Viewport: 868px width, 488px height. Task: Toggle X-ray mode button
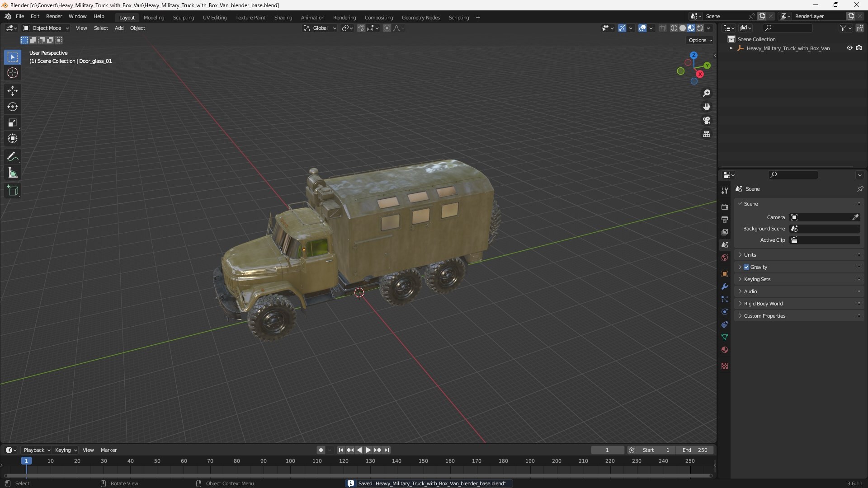coord(662,28)
